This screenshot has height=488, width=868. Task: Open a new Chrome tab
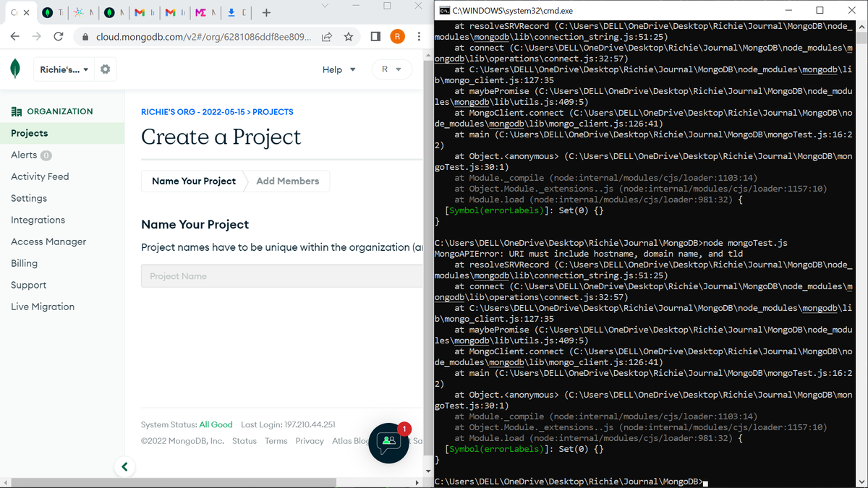(266, 12)
